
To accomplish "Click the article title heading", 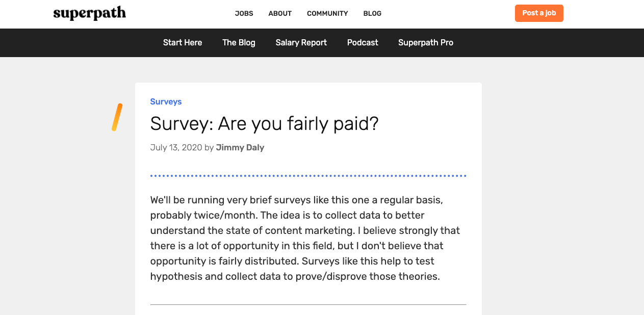I will pyautogui.click(x=264, y=123).
